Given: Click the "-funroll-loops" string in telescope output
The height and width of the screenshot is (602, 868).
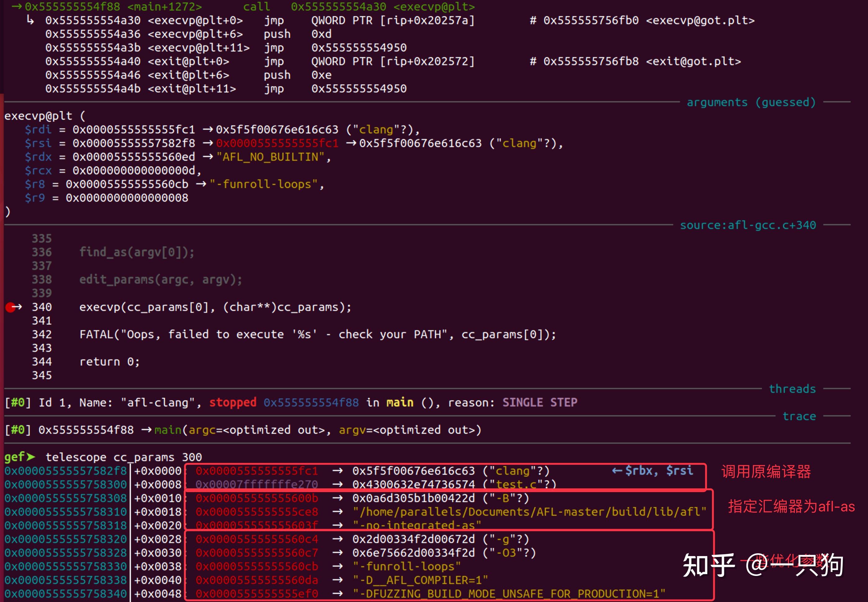Looking at the screenshot, I should tap(406, 567).
